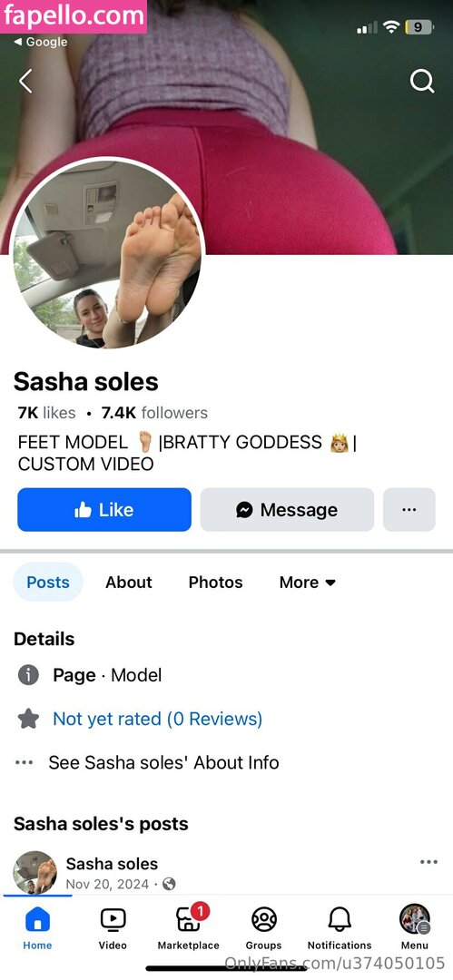Go to the Groups icon
Viewport: 453px width, 980px height.
tap(263, 918)
